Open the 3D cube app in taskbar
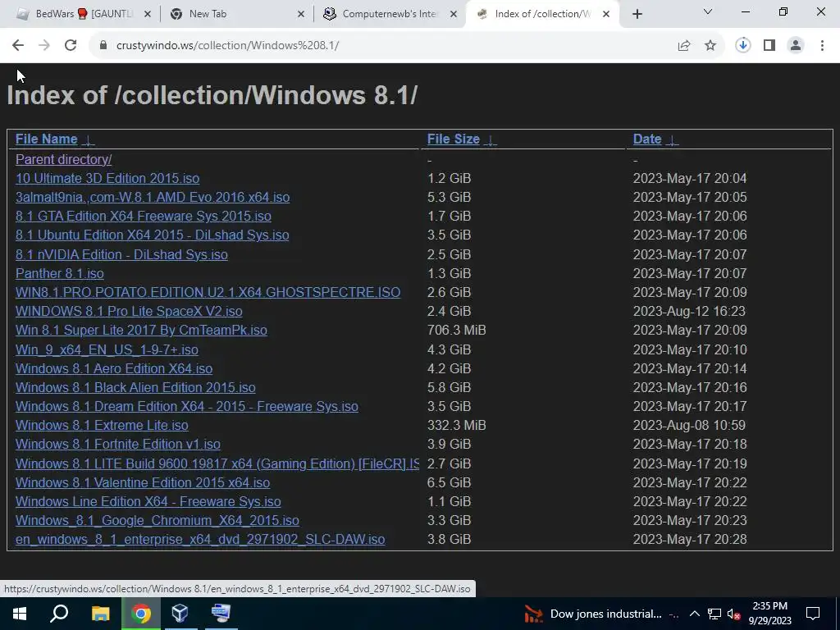Viewport: 840px width, 630px height. pyautogui.click(x=180, y=614)
